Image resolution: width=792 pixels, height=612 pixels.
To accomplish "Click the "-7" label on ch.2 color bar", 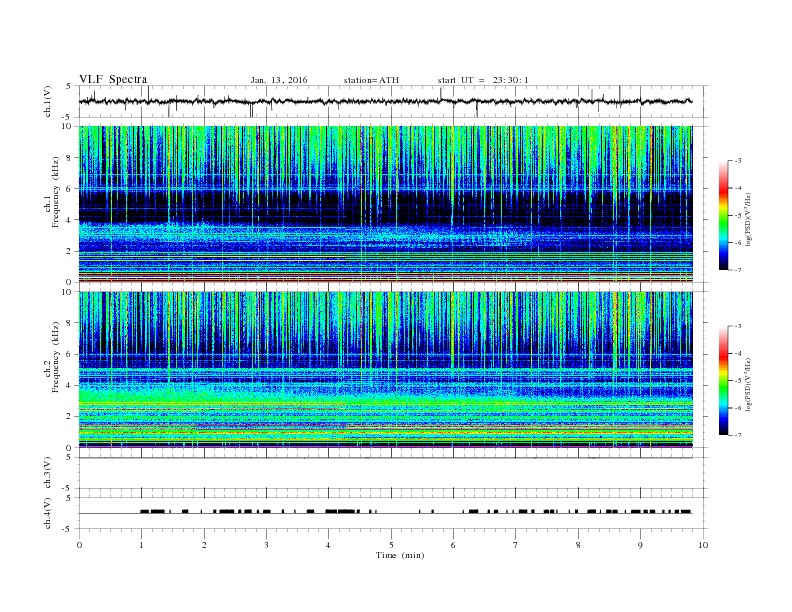I will [737, 435].
